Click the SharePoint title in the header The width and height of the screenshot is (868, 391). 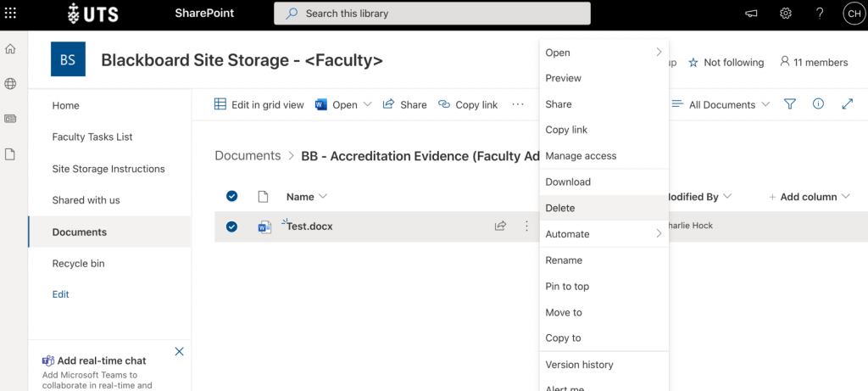click(205, 13)
